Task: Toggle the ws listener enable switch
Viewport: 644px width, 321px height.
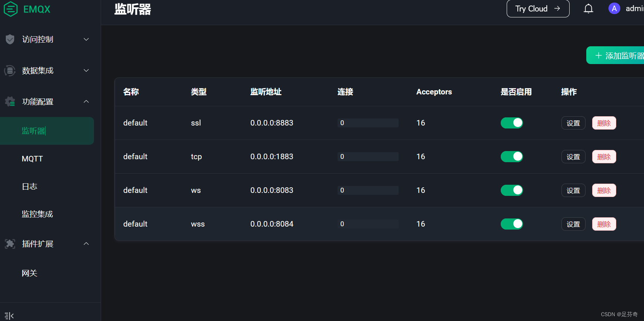Action: (x=512, y=190)
